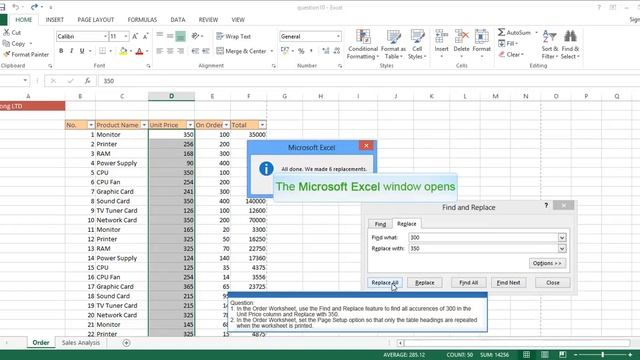Align text right in the ribbon
The height and width of the screenshot is (360, 640).
[x=180, y=51]
